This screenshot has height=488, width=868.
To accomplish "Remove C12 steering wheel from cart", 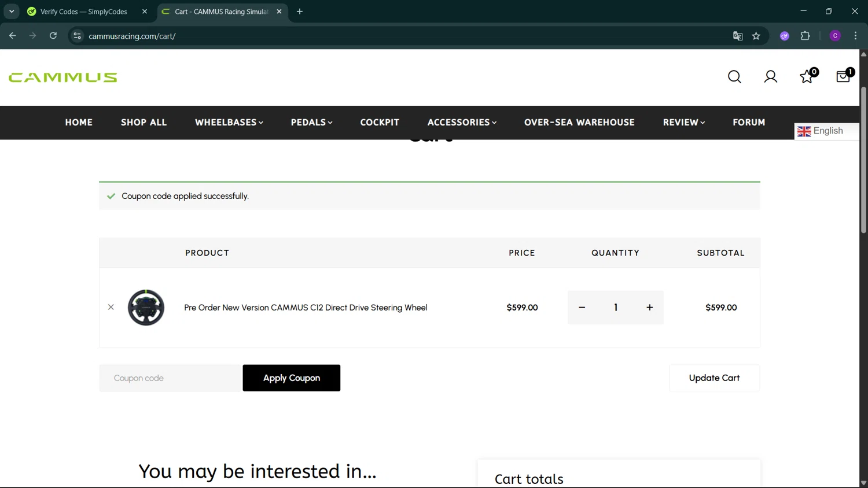I will pos(111,307).
